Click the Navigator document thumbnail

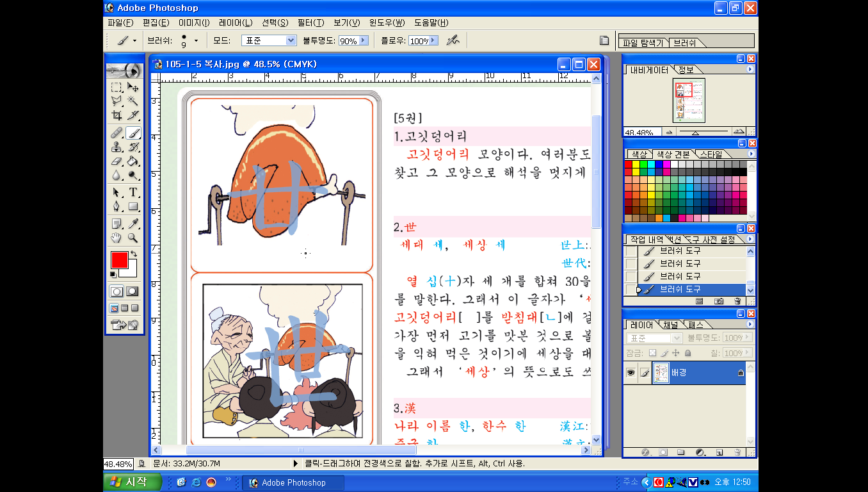click(689, 101)
